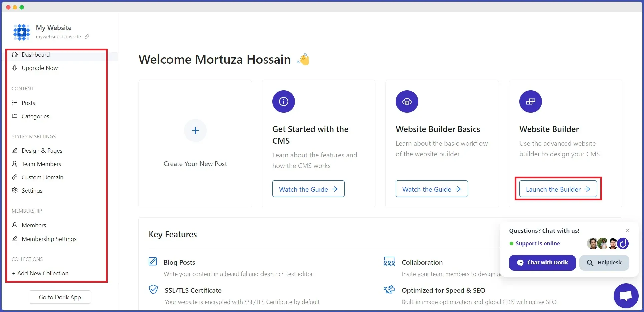Click the plus icon to create new post
The height and width of the screenshot is (312, 644).
tap(195, 130)
